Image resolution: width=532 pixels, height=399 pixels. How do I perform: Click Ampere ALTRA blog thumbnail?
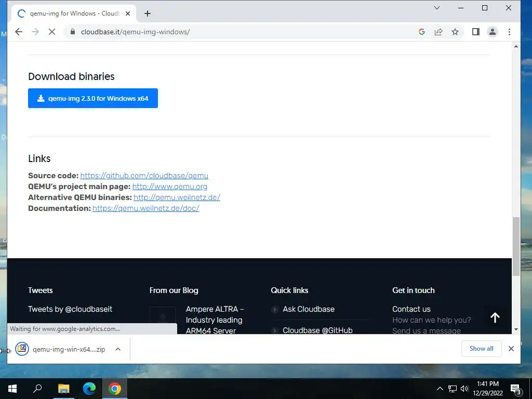click(x=163, y=320)
